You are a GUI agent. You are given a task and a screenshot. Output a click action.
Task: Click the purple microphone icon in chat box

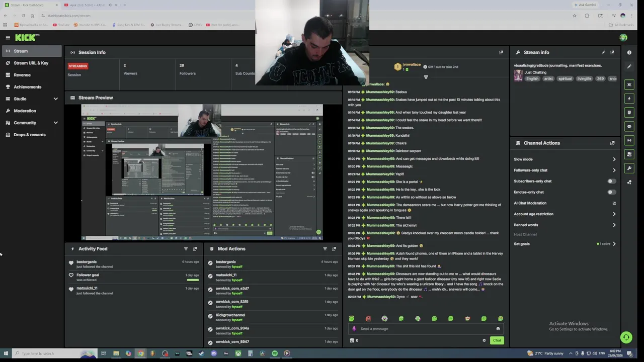pos(354,329)
